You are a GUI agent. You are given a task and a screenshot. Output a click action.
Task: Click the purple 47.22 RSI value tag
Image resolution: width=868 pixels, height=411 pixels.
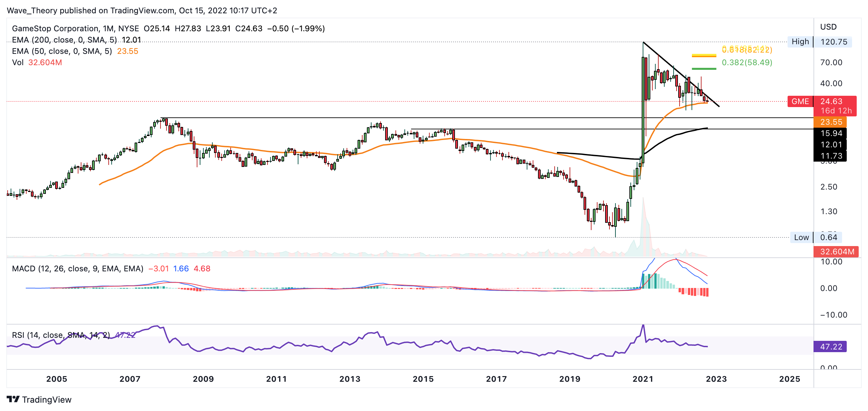point(830,346)
